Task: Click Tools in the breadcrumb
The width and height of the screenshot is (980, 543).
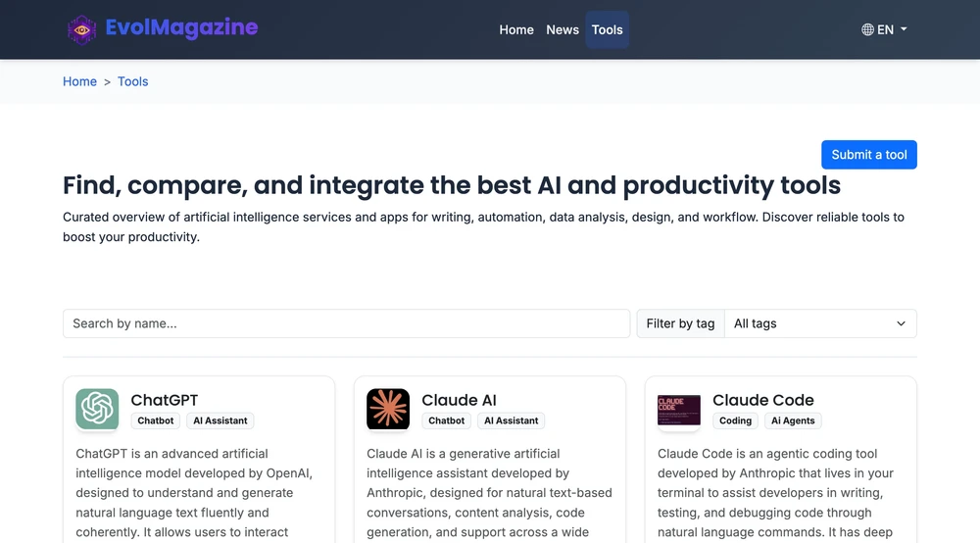Action: point(132,81)
